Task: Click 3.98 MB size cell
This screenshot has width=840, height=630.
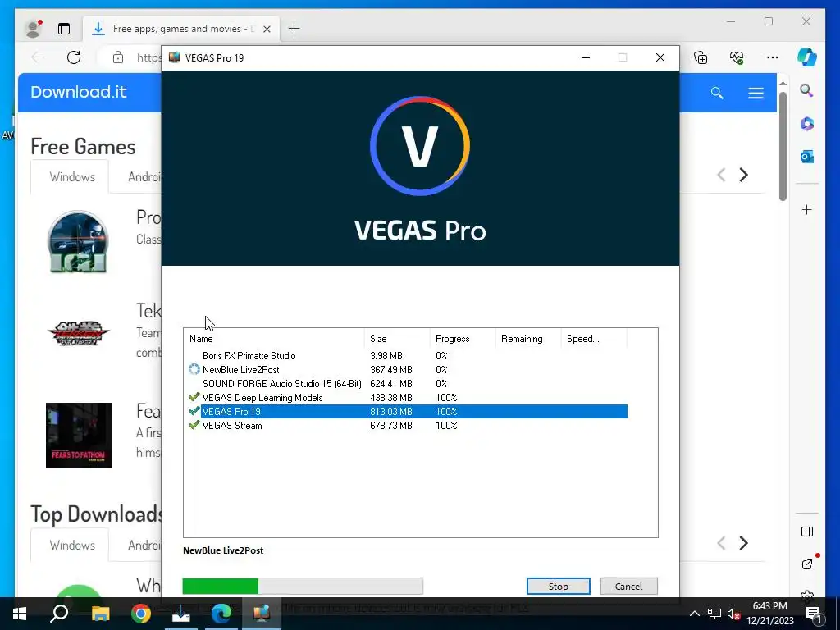Action: click(x=386, y=356)
